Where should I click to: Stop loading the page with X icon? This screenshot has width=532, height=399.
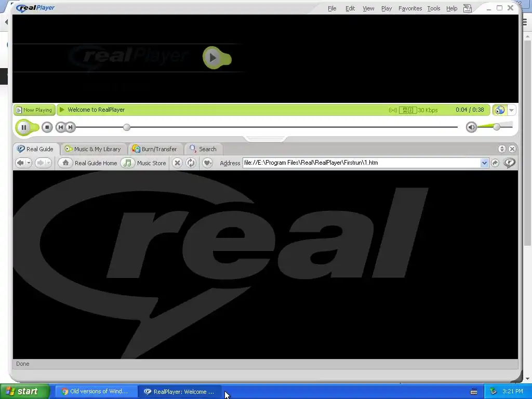point(177,163)
